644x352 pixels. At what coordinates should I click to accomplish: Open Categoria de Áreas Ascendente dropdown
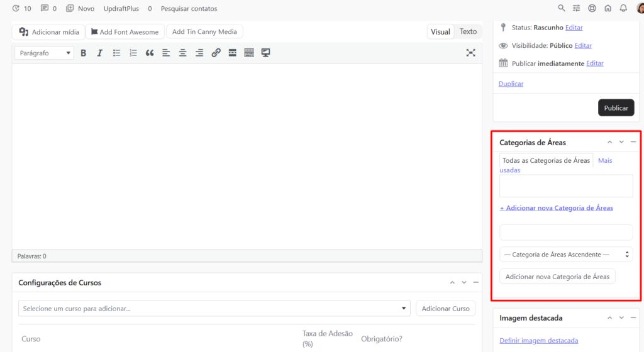click(x=565, y=255)
